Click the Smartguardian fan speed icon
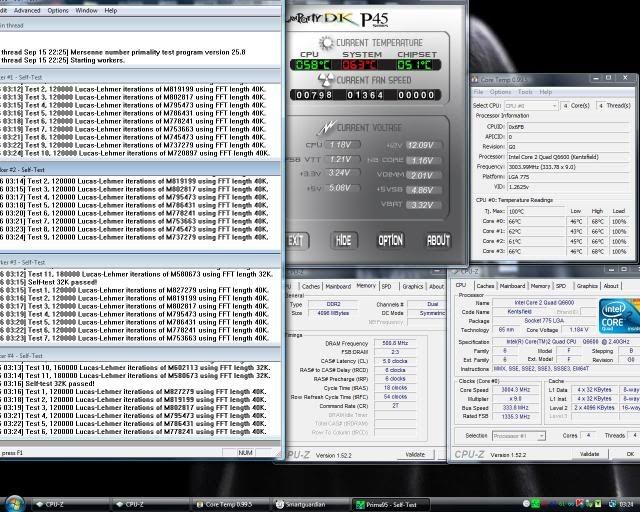 click(x=325, y=80)
